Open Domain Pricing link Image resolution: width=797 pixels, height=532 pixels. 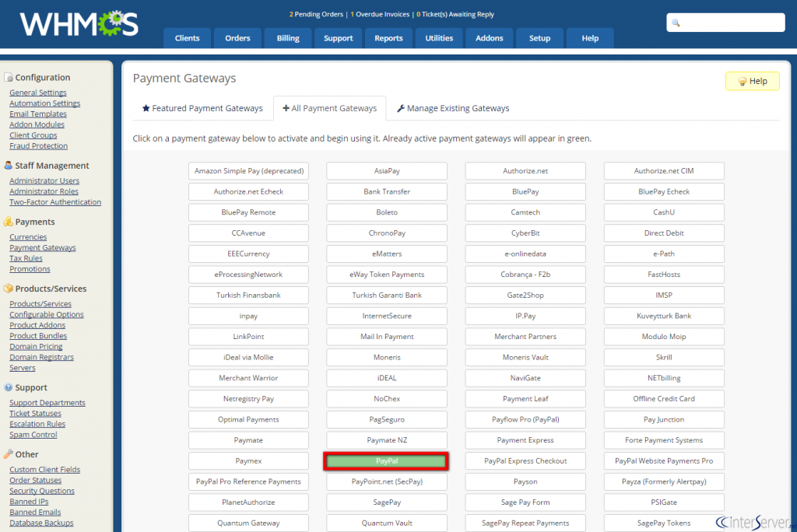36,347
